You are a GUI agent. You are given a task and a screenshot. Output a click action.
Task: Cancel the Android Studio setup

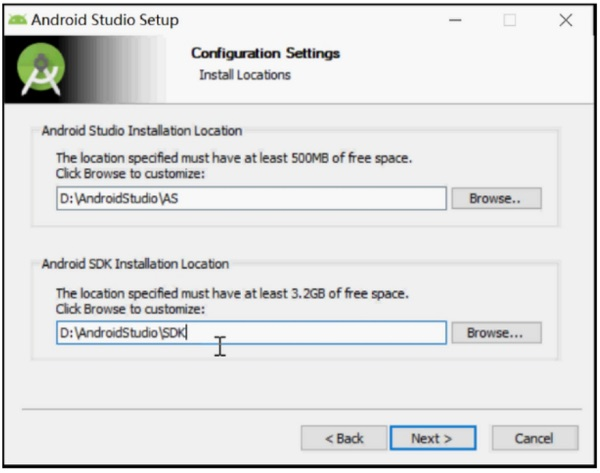point(535,438)
